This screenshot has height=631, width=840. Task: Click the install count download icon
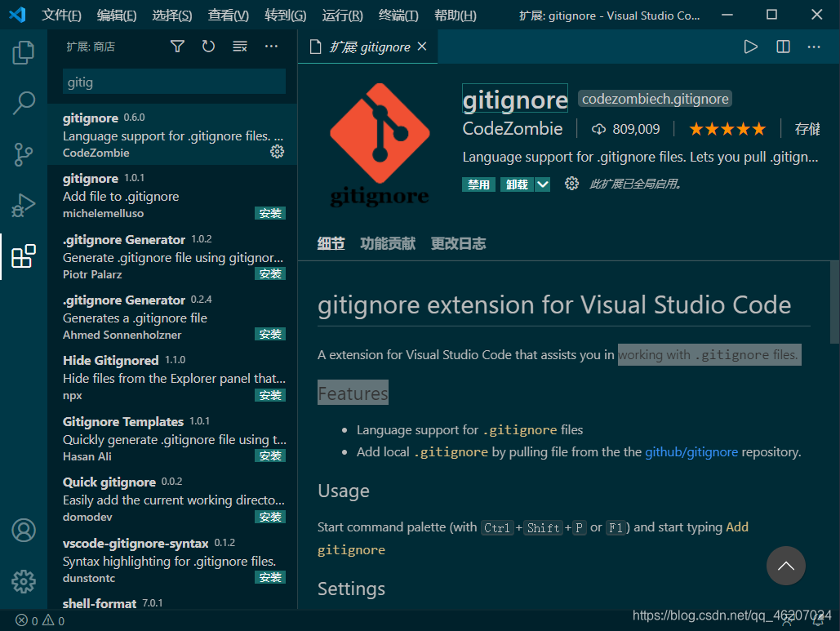point(598,129)
